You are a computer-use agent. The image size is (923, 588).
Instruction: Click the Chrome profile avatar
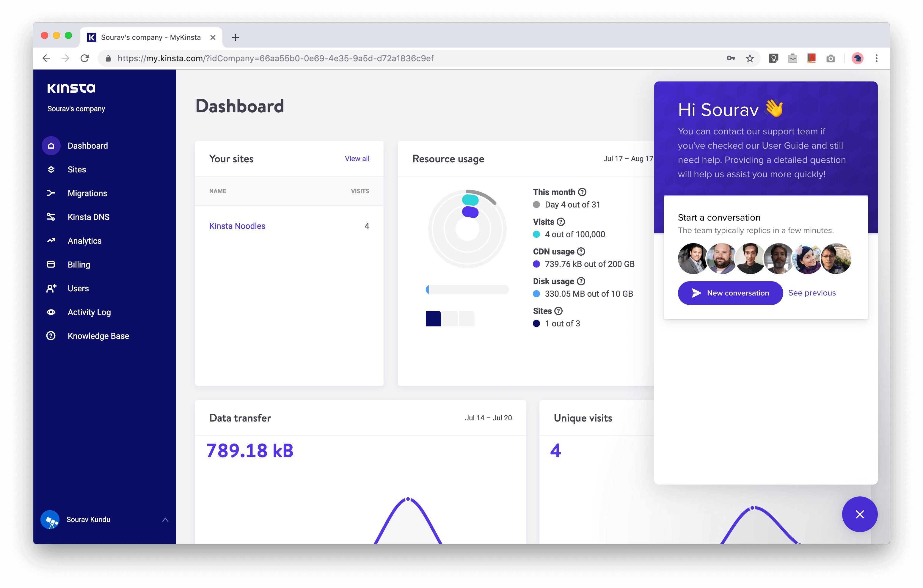coord(858,58)
